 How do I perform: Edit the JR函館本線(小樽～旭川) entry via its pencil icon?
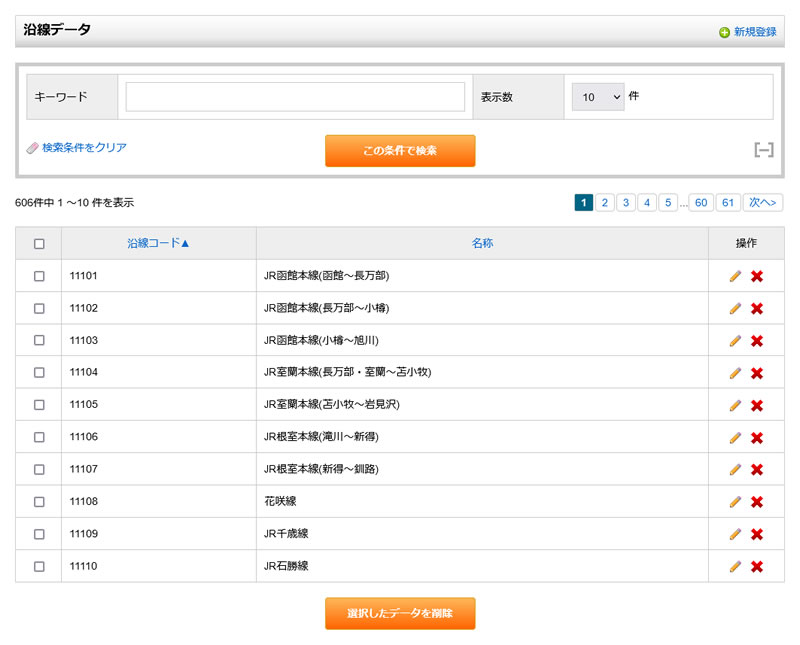[735, 341]
